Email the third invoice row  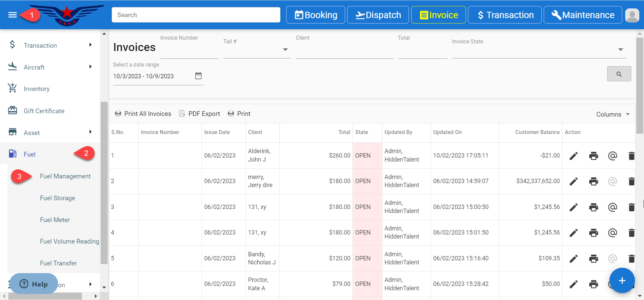[x=612, y=207]
